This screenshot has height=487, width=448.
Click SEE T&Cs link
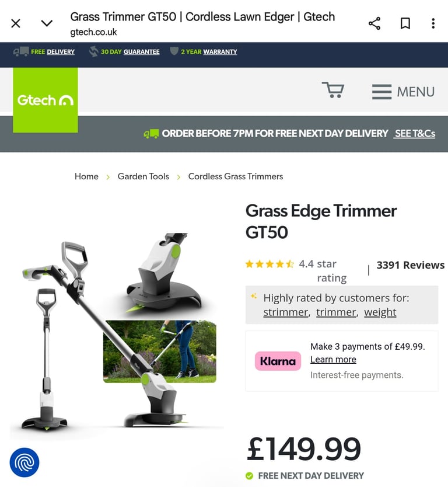click(x=415, y=134)
